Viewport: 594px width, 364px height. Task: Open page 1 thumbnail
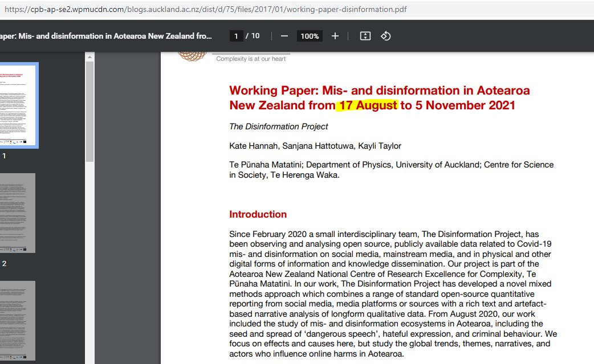(18, 105)
